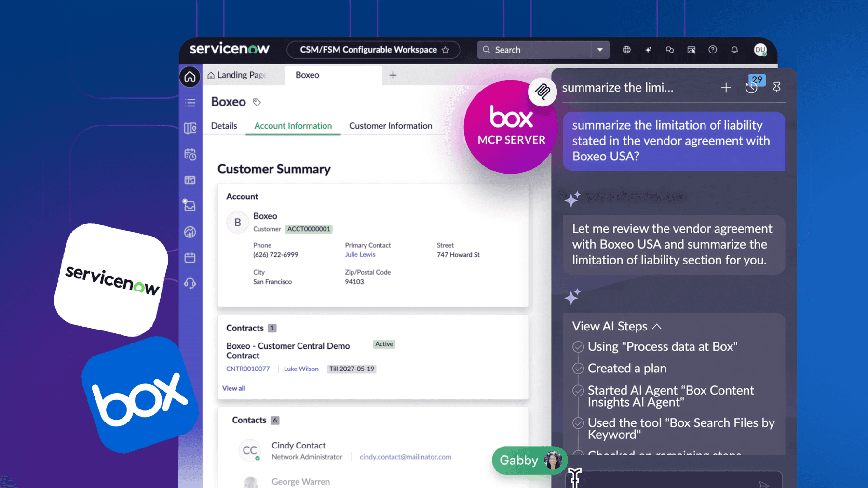Screen dimensions: 868x488
Task: Click account number ACCT0000001 badge
Action: [x=309, y=229]
